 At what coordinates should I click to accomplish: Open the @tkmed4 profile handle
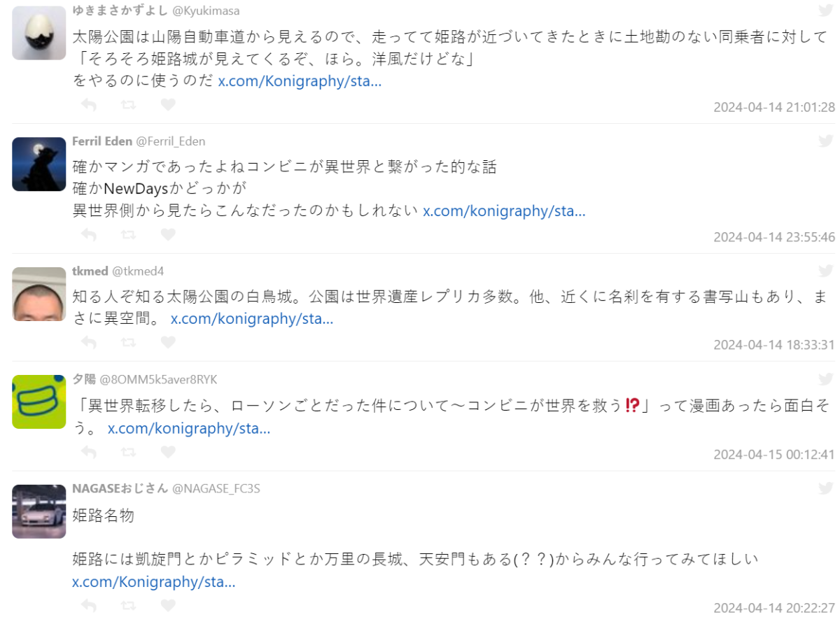click(138, 271)
